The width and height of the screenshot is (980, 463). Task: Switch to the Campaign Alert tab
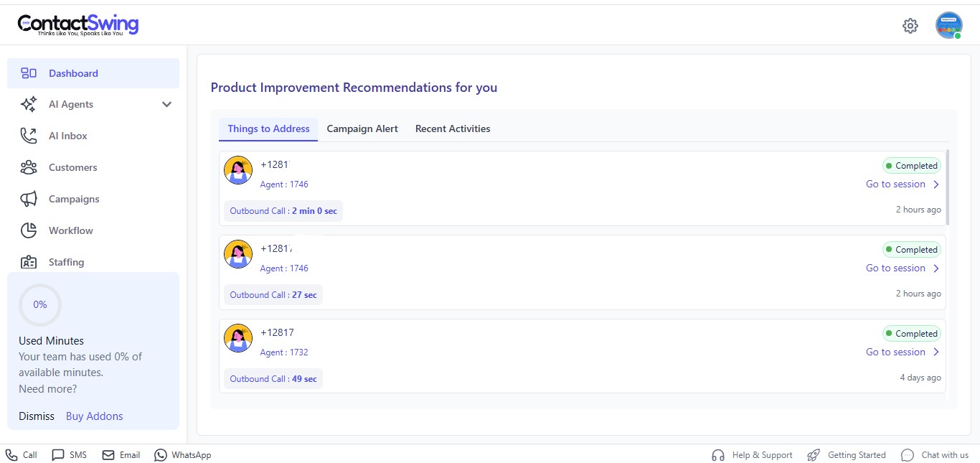pos(362,128)
